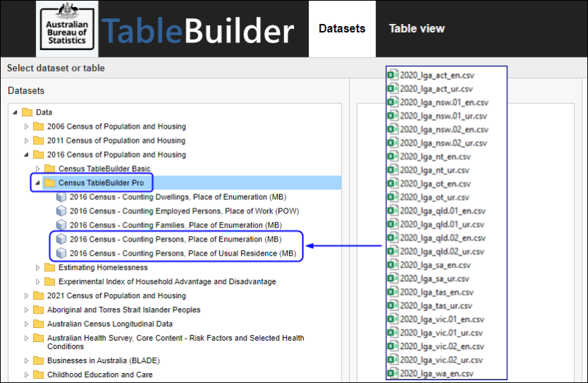Click the Excel icon for 2020_lga_nsw.02_ur.csv
Image resolution: width=588 pixels, height=383 pixels.
point(393,143)
